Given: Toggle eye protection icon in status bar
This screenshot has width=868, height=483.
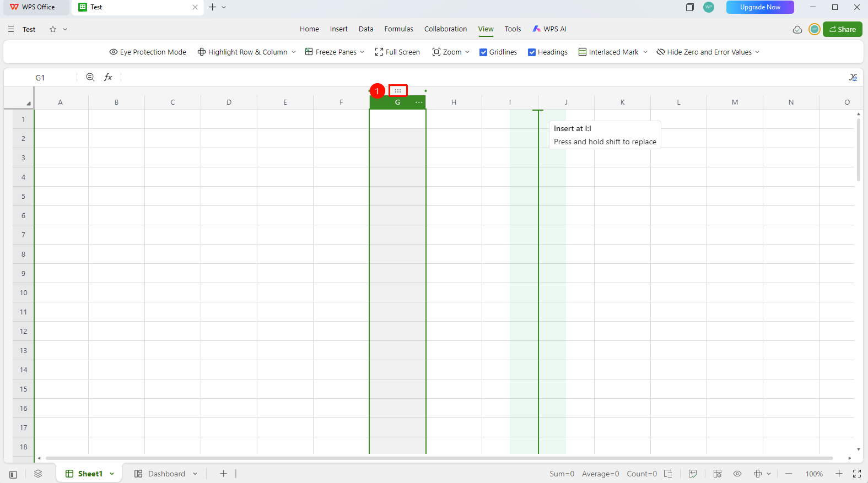Looking at the screenshot, I should pos(737,474).
